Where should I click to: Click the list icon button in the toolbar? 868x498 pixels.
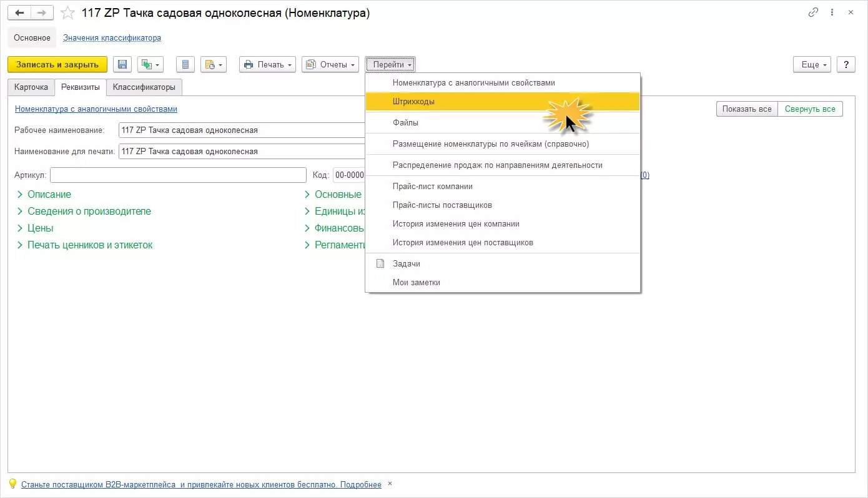[185, 64]
